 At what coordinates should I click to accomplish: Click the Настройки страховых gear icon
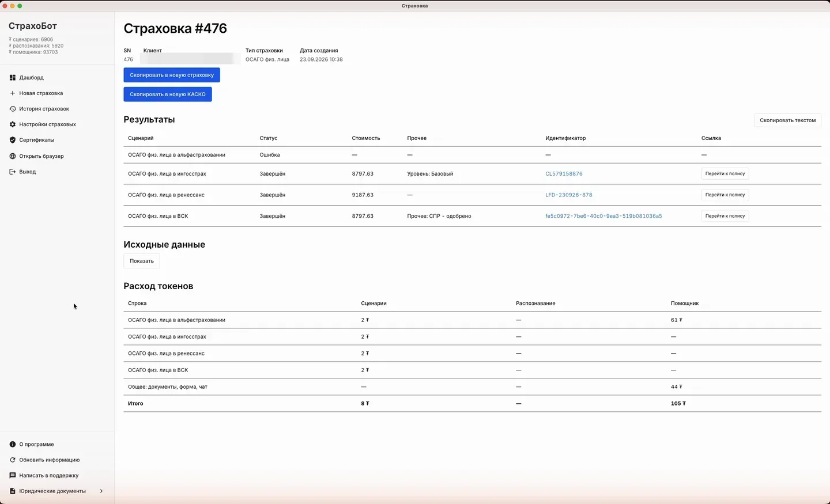13,124
